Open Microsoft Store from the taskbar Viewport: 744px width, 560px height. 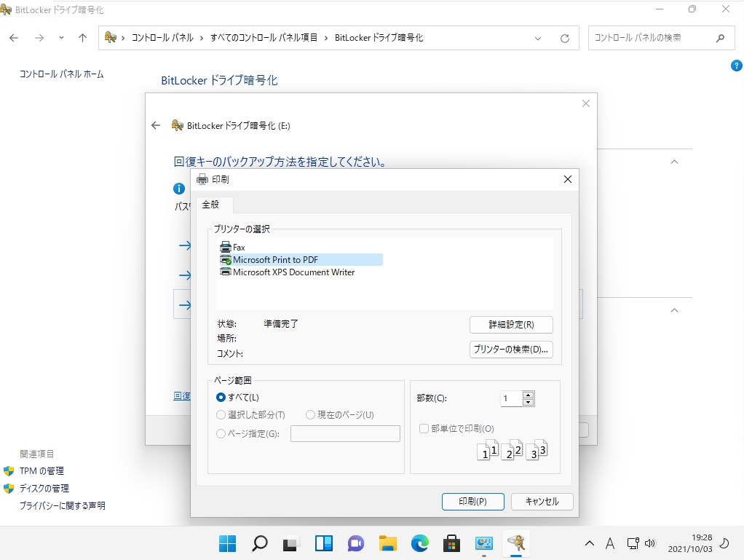[x=451, y=543]
